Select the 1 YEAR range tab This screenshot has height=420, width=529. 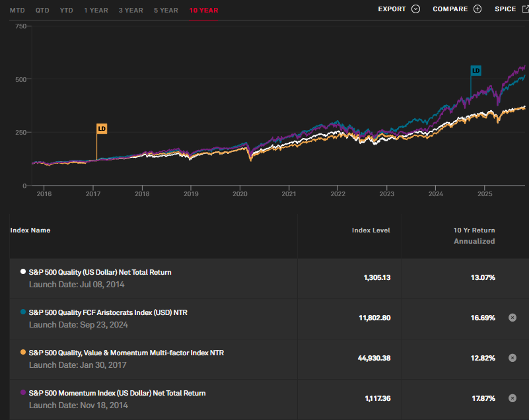[x=96, y=11]
